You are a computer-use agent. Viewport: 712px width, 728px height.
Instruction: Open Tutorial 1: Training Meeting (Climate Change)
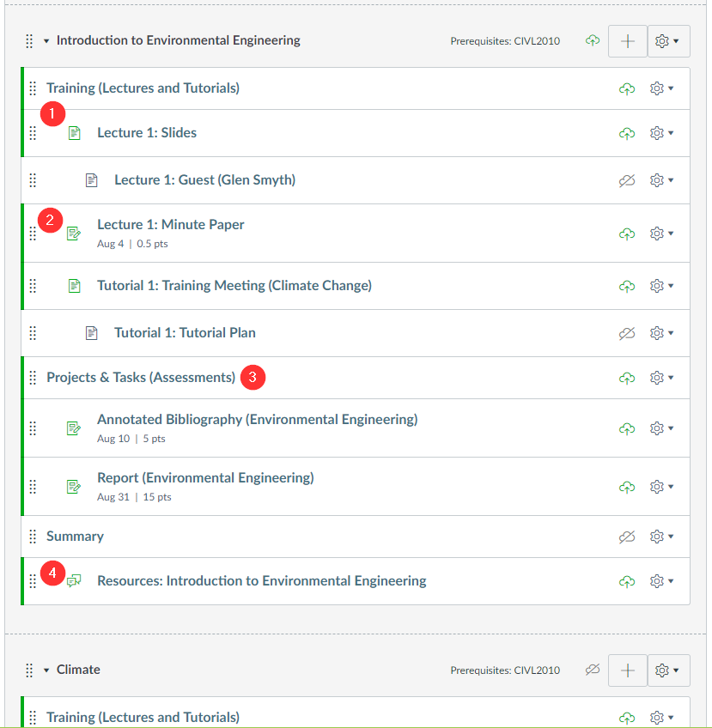pyautogui.click(x=234, y=285)
